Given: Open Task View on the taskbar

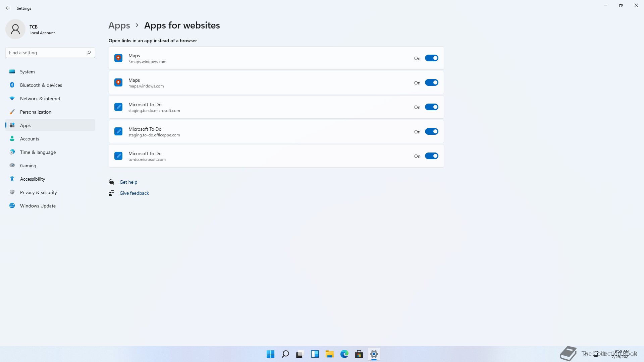Looking at the screenshot, I should pyautogui.click(x=300, y=354).
